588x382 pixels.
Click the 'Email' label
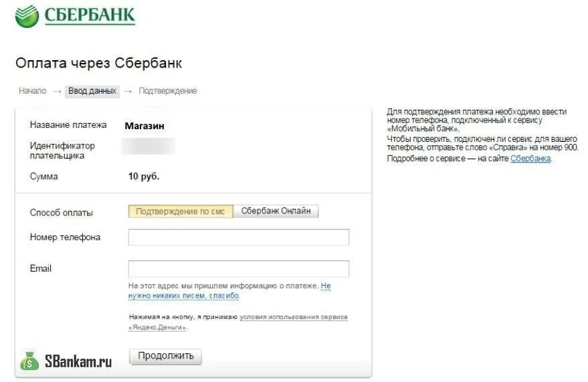point(41,268)
